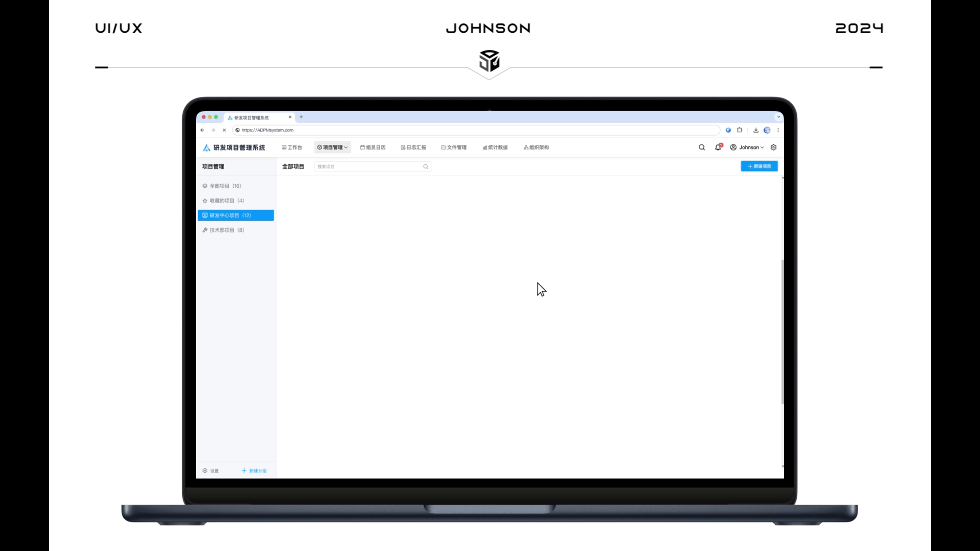Click the address bar URL field

476,130
